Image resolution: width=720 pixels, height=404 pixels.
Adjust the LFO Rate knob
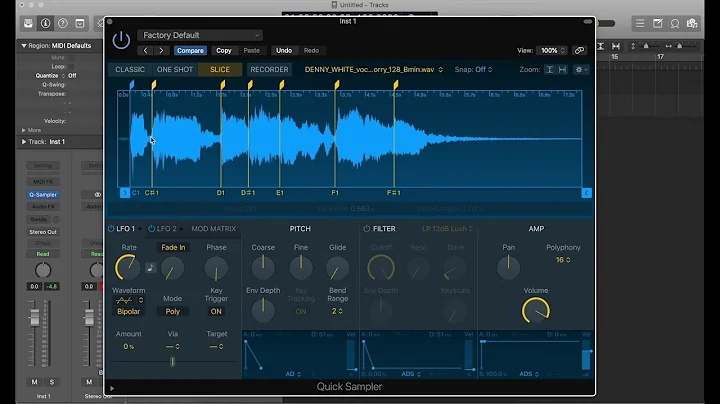pyautogui.click(x=128, y=268)
